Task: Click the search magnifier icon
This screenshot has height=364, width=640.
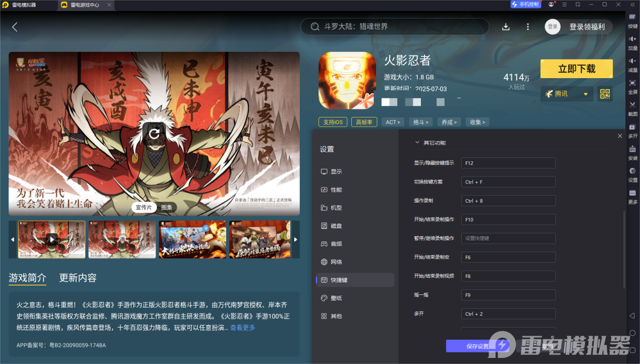Action: click(x=314, y=27)
